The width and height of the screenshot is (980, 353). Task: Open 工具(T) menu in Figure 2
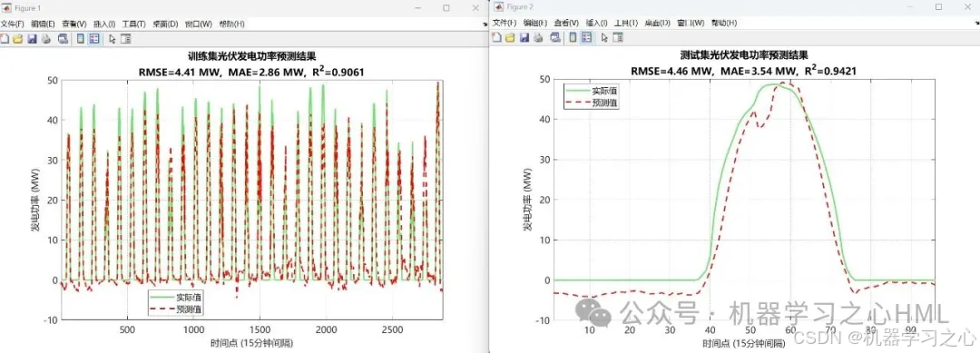tap(626, 23)
